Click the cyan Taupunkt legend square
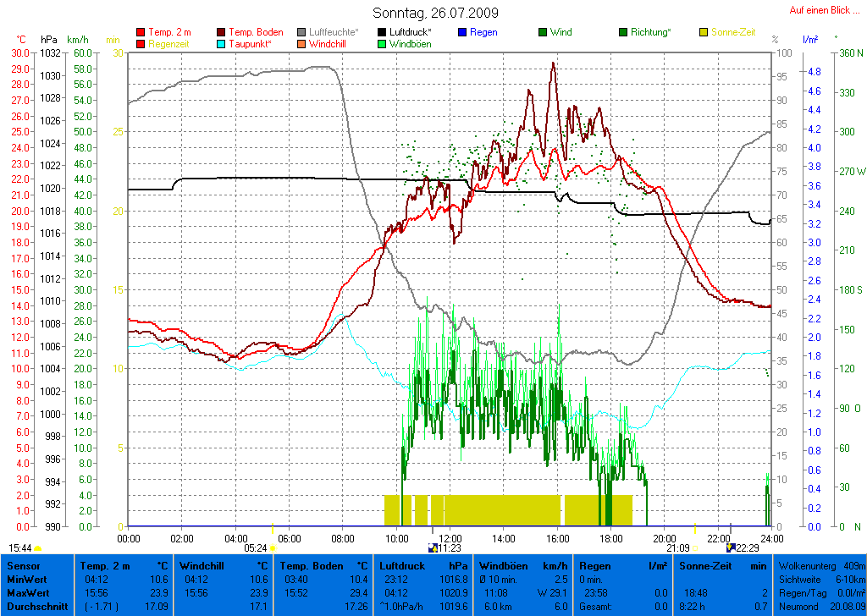Image resolution: width=867 pixels, height=616 pixels. [222, 44]
